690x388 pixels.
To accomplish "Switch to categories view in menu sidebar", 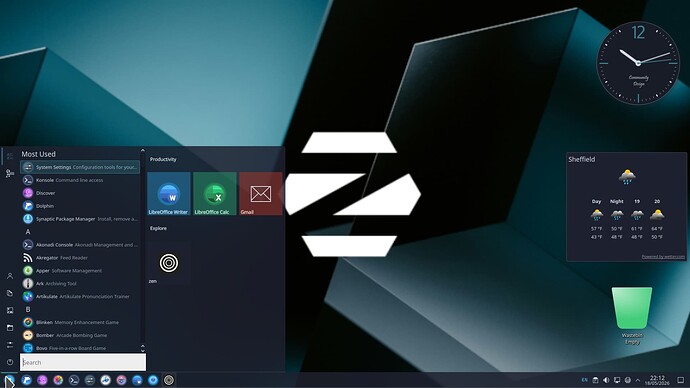I will click(10, 173).
